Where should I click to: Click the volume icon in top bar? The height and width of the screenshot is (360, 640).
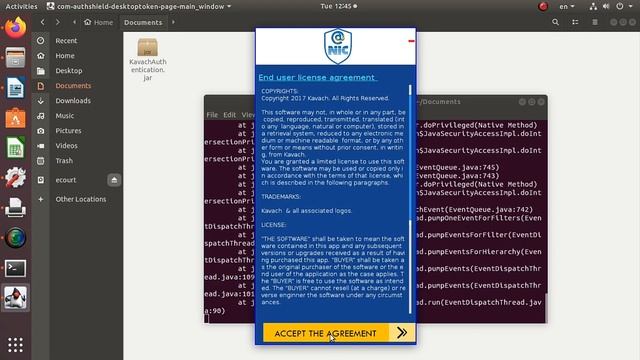tap(606, 7)
